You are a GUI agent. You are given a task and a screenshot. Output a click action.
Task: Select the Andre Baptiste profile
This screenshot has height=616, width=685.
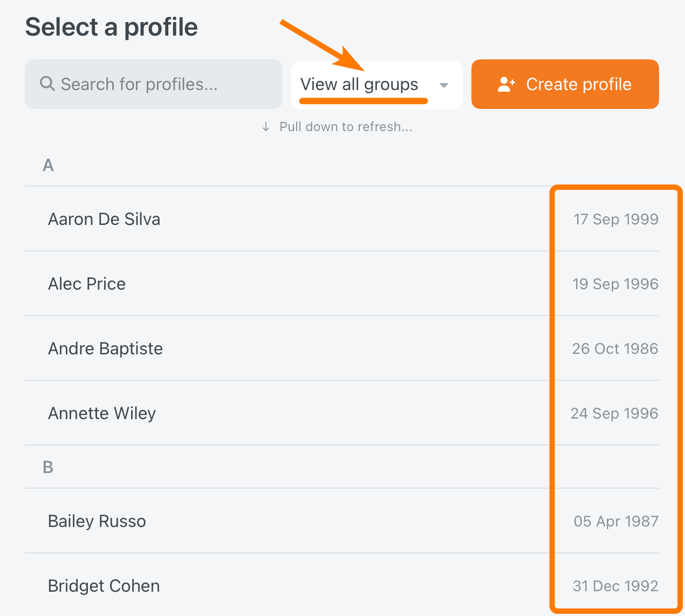pos(105,348)
